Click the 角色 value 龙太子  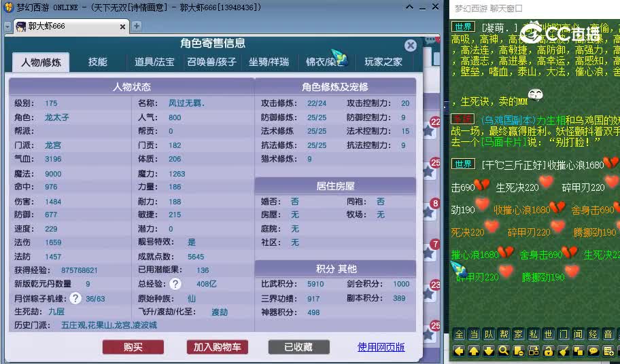tap(57, 117)
